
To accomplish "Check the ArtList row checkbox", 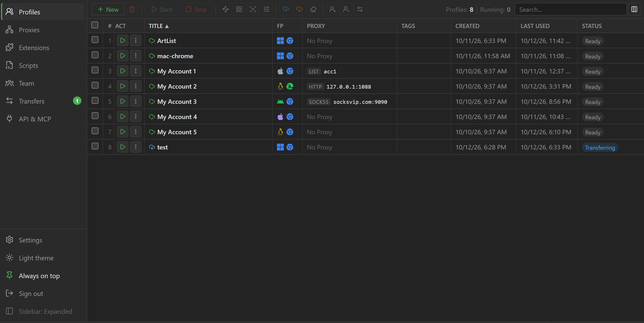I will pyautogui.click(x=95, y=40).
